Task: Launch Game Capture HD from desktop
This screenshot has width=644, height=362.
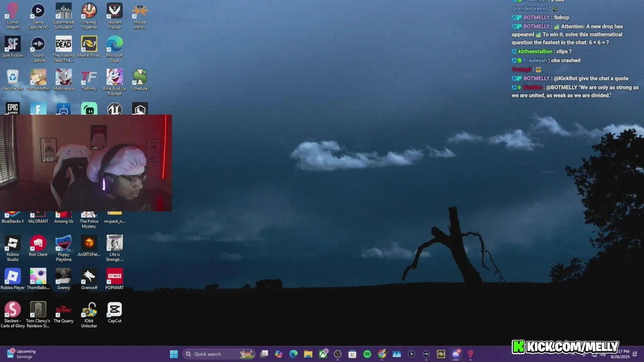Action: (38, 16)
